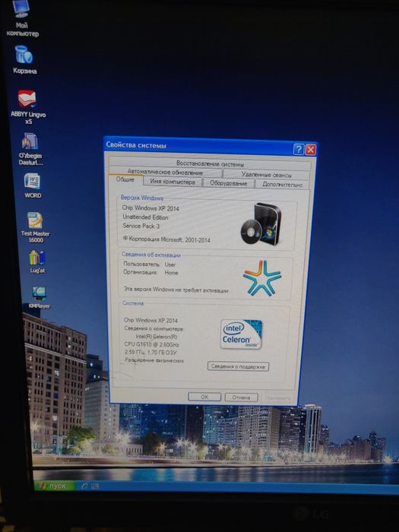
Task: Click the text Chip Windows XP 2014 under Версия Windows
Action: click(x=150, y=208)
